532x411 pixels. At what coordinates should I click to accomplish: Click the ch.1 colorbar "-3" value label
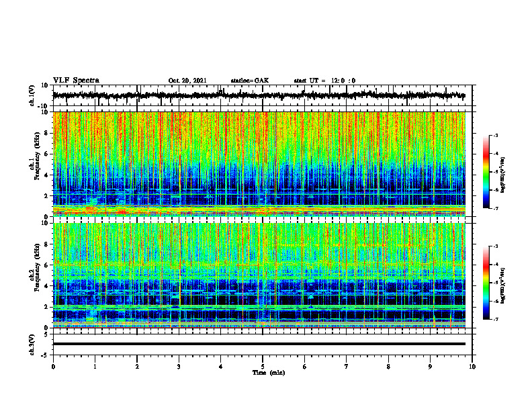click(496, 136)
